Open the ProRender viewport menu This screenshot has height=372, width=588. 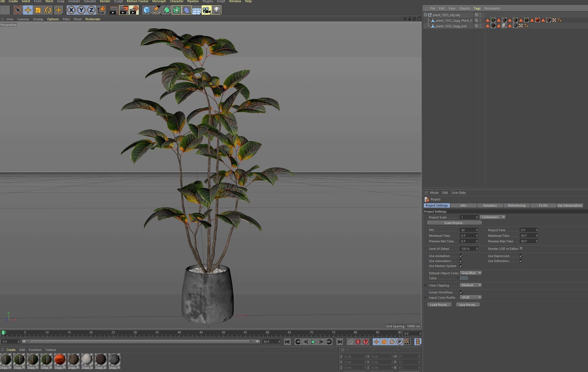93,19
